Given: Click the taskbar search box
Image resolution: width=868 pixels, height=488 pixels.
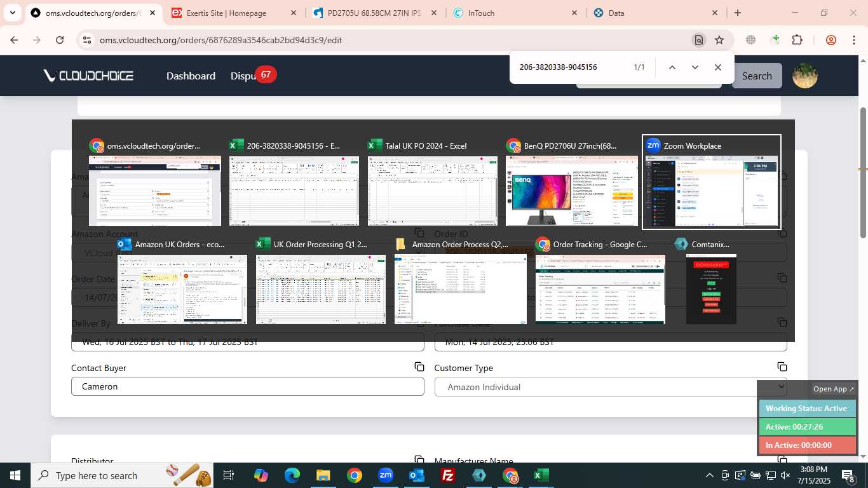Looking at the screenshot, I should point(123,475).
